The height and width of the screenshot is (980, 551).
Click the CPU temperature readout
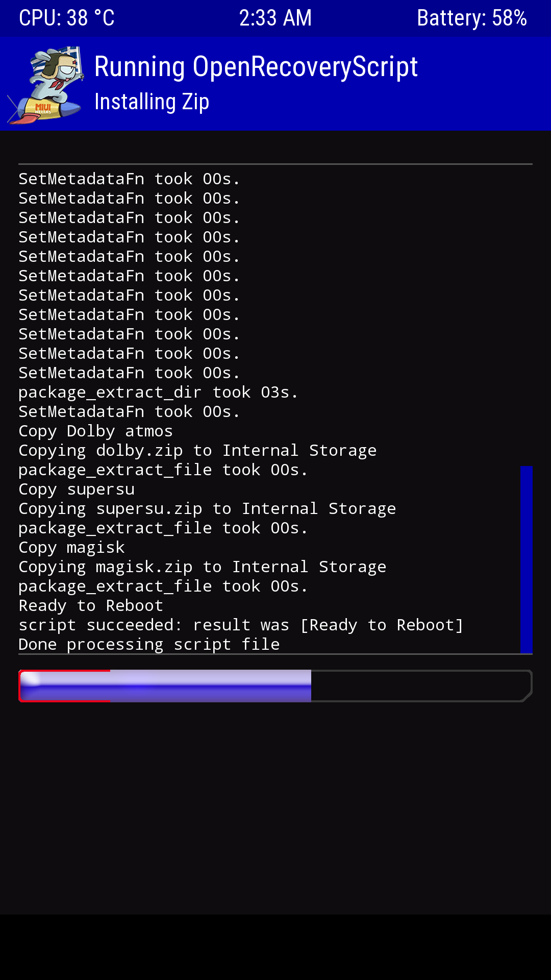(67, 18)
